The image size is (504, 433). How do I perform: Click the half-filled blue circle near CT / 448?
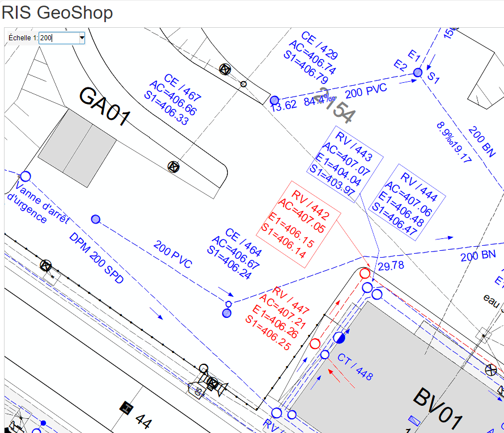tap(340, 338)
